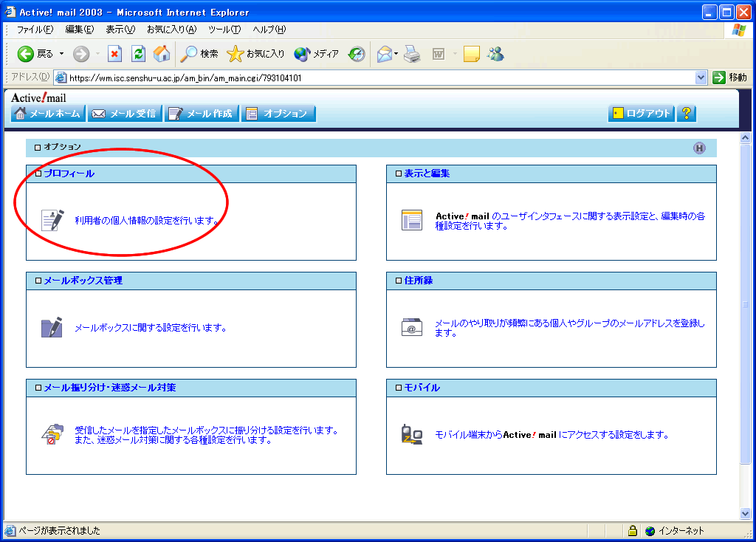Open the 住所録 heading link
This screenshot has height=542, width=756.
[418, 281]
